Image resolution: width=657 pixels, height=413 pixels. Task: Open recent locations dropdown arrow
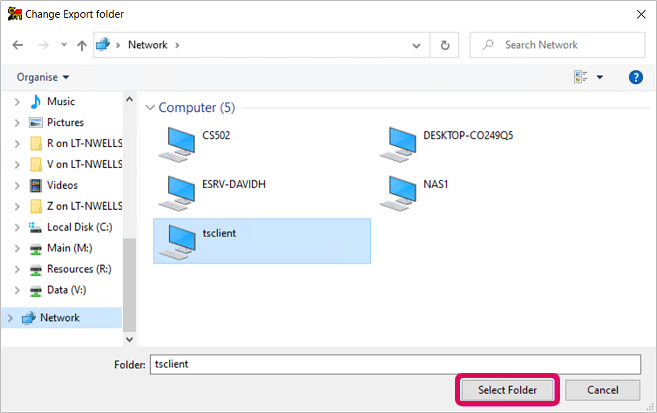pos(64,44)
